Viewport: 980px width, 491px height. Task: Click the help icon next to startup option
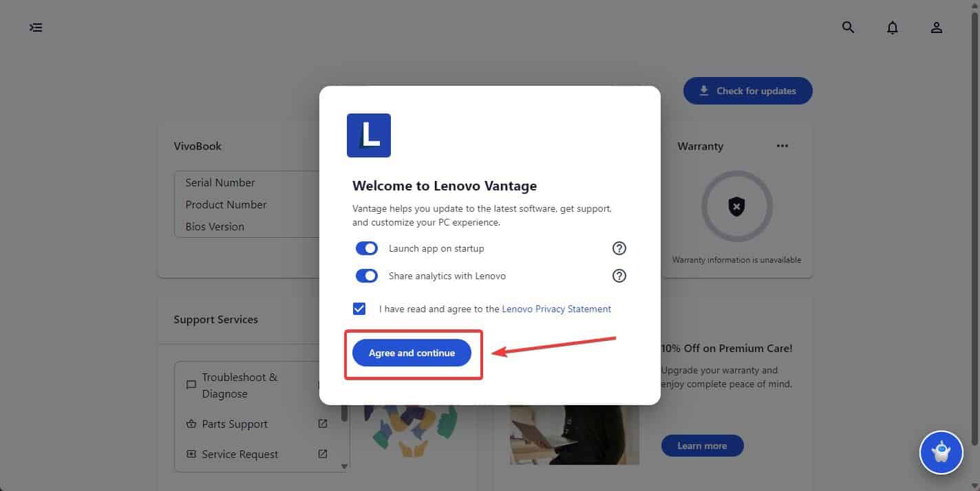click(619, 248)
